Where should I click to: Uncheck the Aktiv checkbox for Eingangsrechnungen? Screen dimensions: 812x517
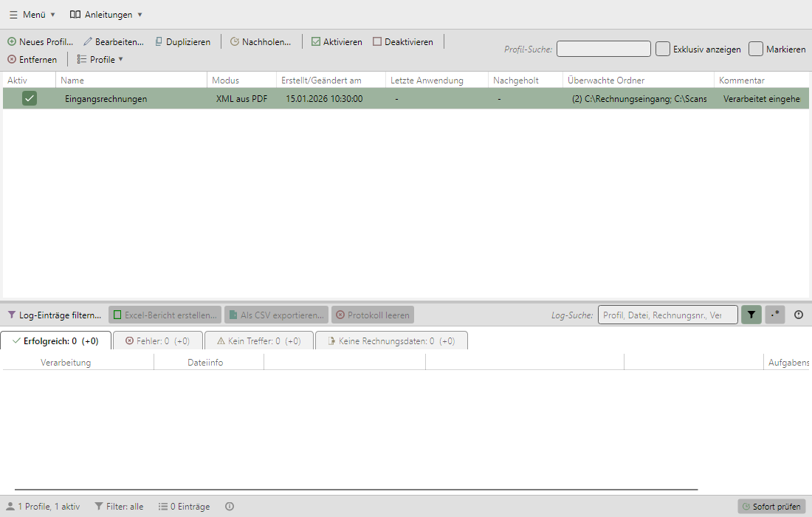click(30, 98)
